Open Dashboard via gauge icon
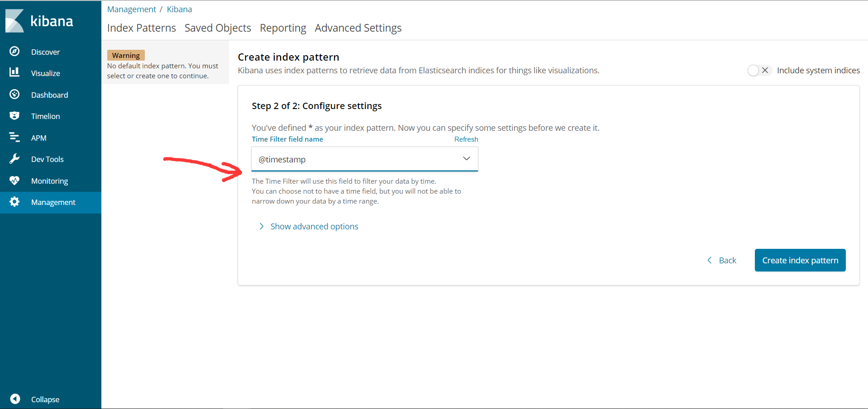This screenshot has width=868, height=409. pyautogui.click(x=14, y=94)
